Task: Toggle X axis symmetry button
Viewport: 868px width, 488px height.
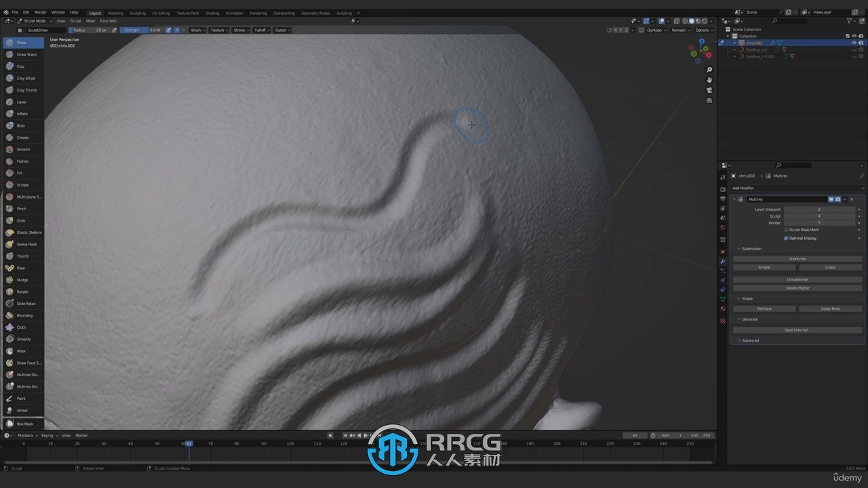Action: pyautogui.click(x=617, y=30)
